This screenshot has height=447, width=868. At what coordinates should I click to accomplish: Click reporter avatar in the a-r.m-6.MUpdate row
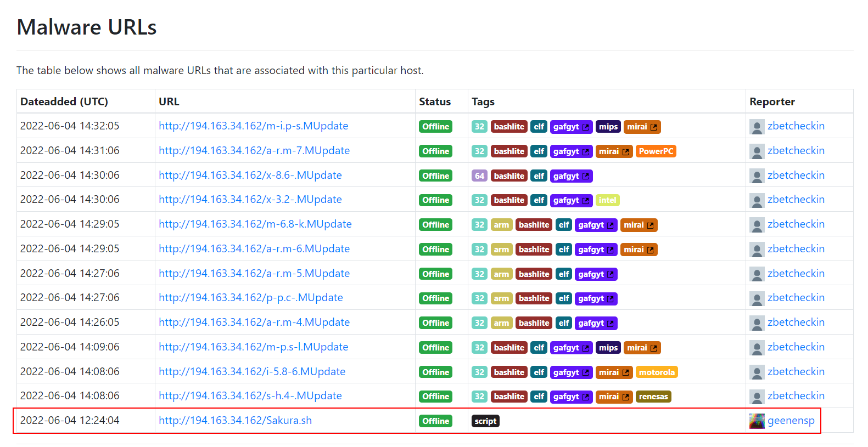pyautogui.click(x=757, y=250)
